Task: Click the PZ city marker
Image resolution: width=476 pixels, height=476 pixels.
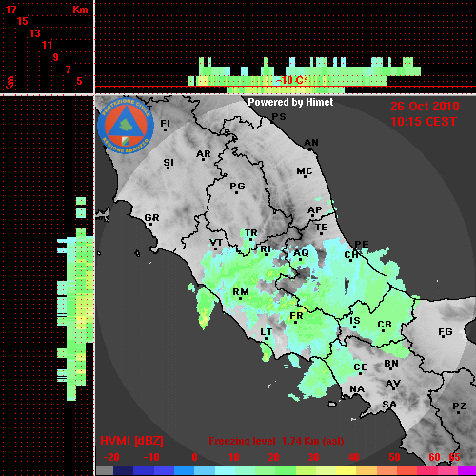Action: click(x=459, y=412)
